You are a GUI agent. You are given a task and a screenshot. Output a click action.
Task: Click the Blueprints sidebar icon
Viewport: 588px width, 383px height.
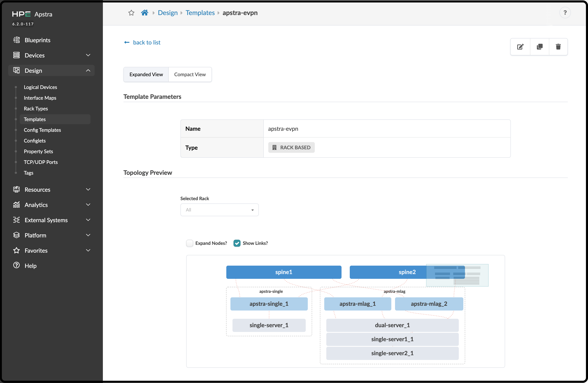(x=16, y=40)
